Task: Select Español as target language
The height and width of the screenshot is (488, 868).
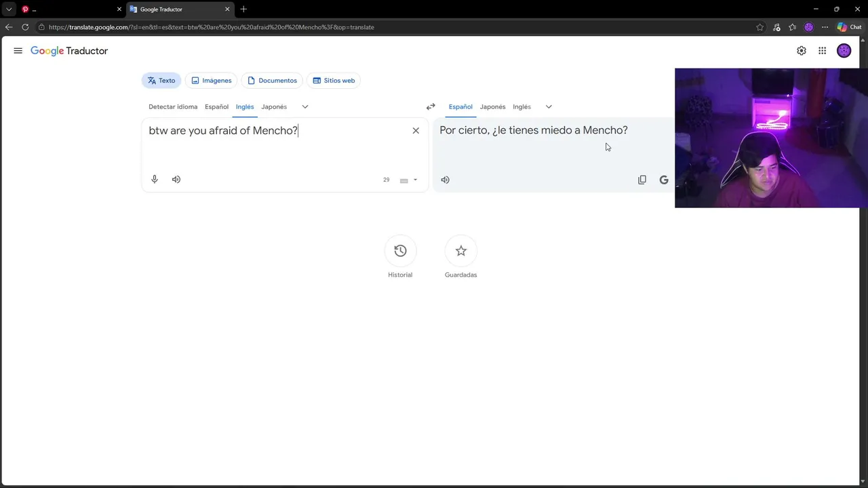Action: [460, 106]
